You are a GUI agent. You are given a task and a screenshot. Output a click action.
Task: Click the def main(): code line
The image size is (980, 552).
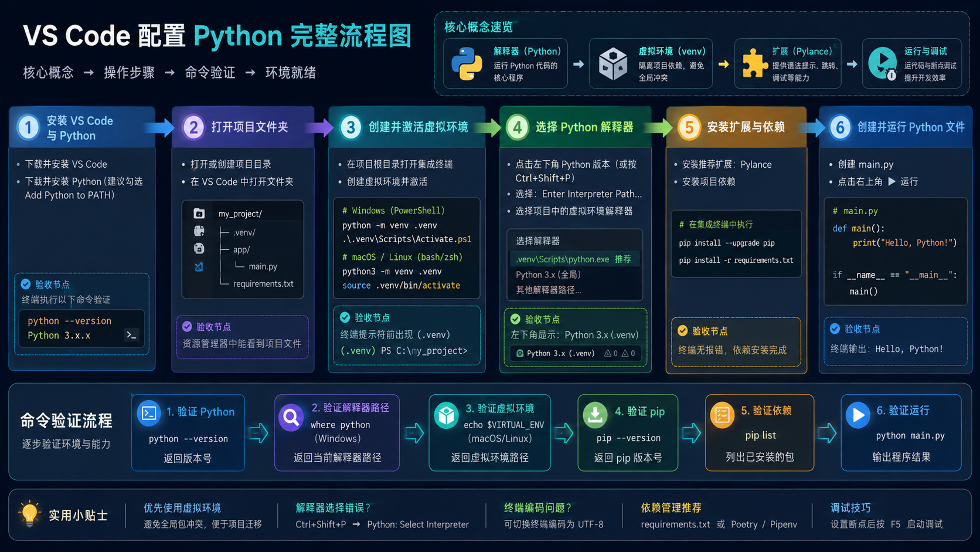(859, 228)
